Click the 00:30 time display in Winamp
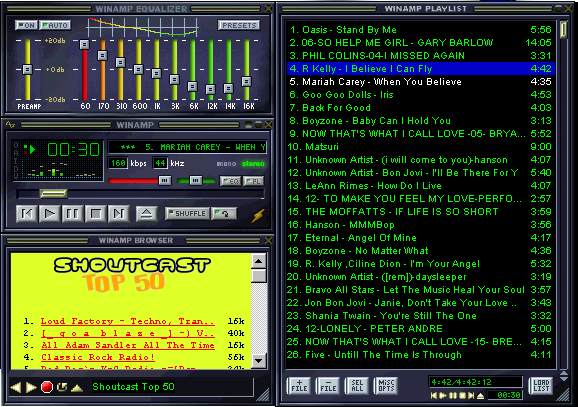 pyautogui.click(x=74, y=150)
